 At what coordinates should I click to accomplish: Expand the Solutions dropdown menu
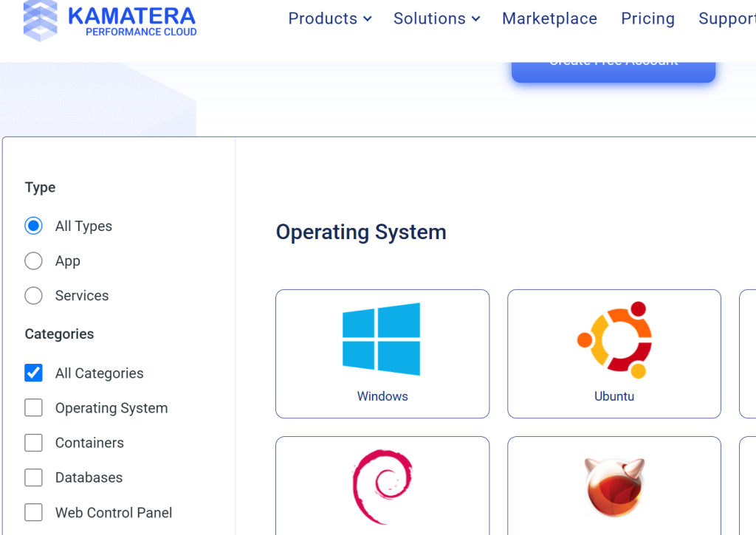[437, 18]
